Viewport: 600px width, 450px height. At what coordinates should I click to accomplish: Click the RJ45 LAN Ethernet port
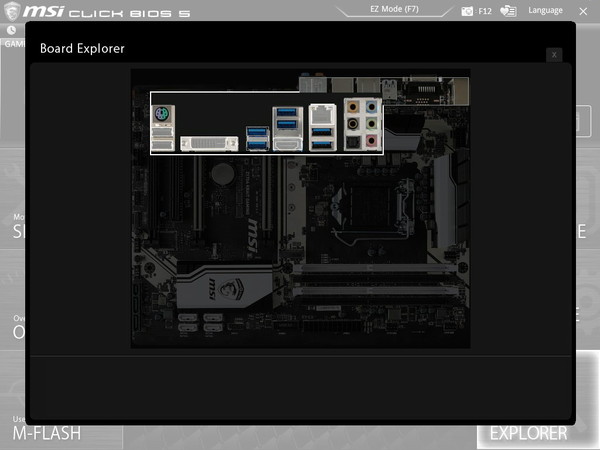(x=322, y=115)
